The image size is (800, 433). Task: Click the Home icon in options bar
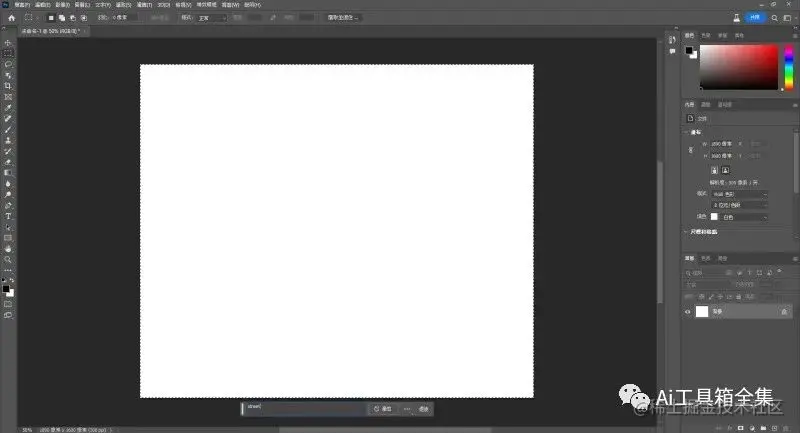point(11,18)
